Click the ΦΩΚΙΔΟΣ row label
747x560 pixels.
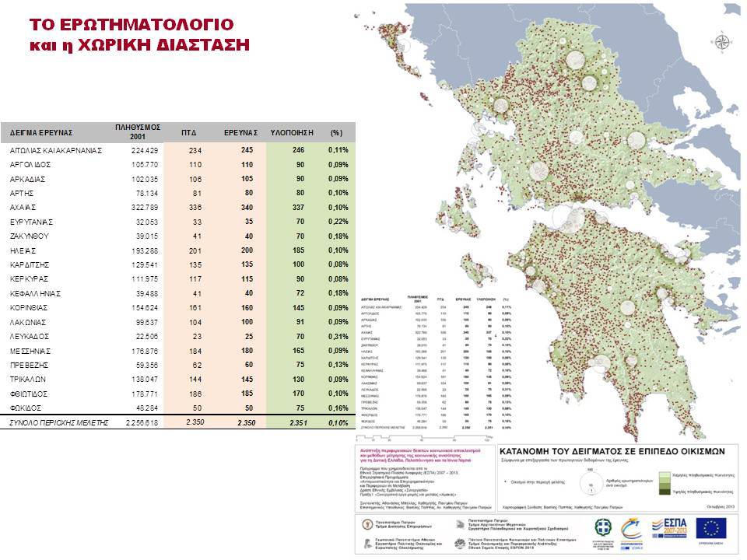(x=26, y=408)
